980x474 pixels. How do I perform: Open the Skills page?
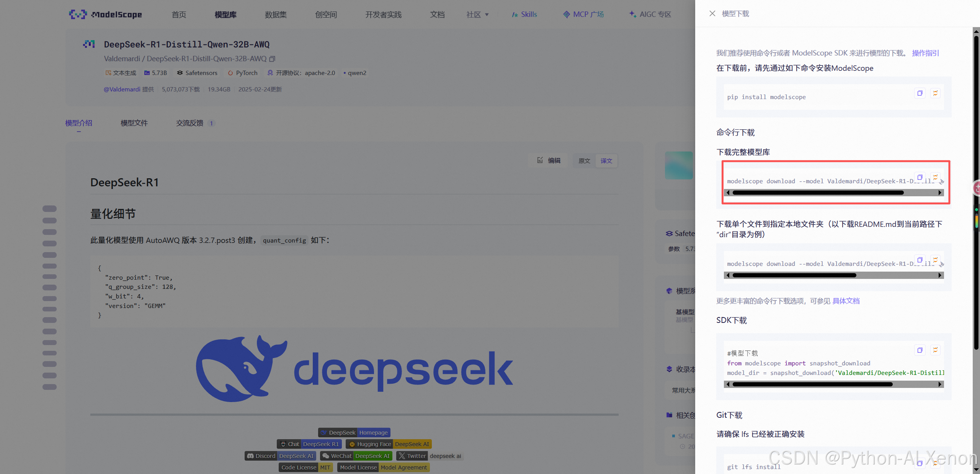(x=524, y=15)
